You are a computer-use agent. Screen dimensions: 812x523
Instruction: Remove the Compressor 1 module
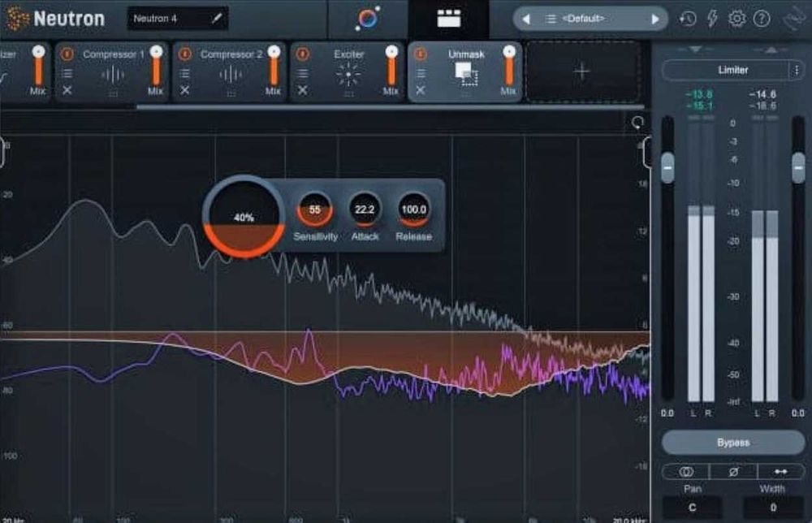(67, 90)
